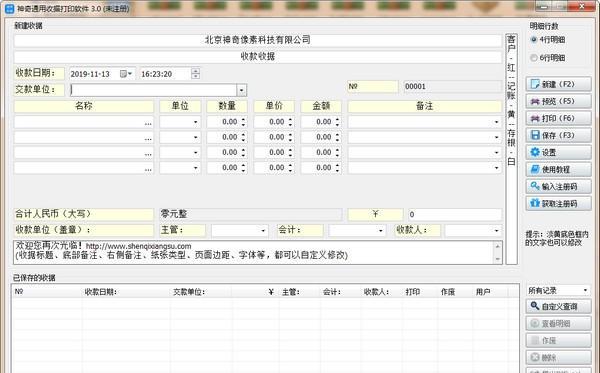Click the total amount ￥ value field
This screenshot has height=373, width=600.
point(455,214)
